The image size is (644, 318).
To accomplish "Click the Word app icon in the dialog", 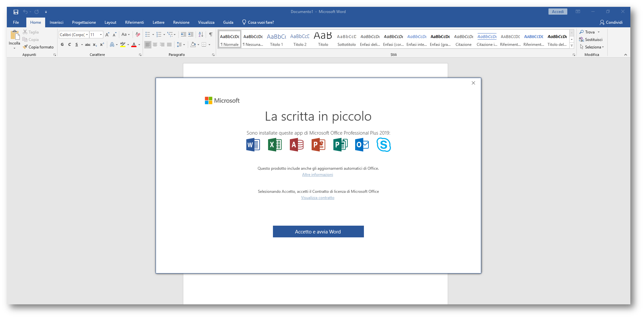I will [253, 145].
